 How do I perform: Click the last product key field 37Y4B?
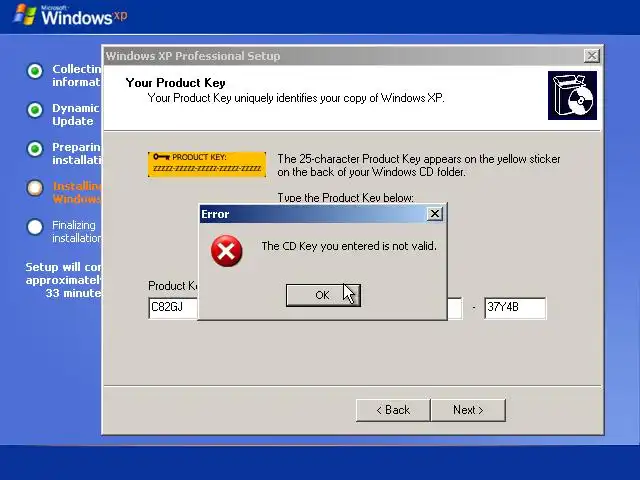(x=515, y=308)
